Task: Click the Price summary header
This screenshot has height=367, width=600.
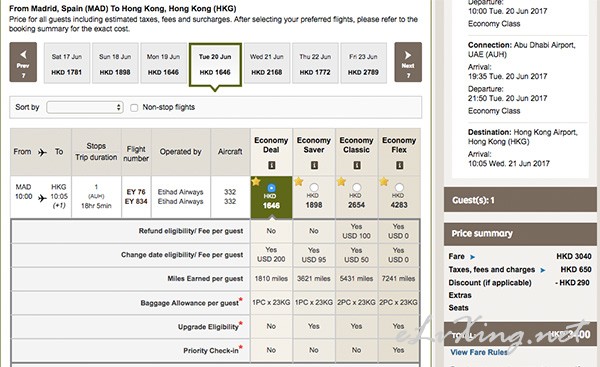Action: pyautogui.click(x=520, y=234)
